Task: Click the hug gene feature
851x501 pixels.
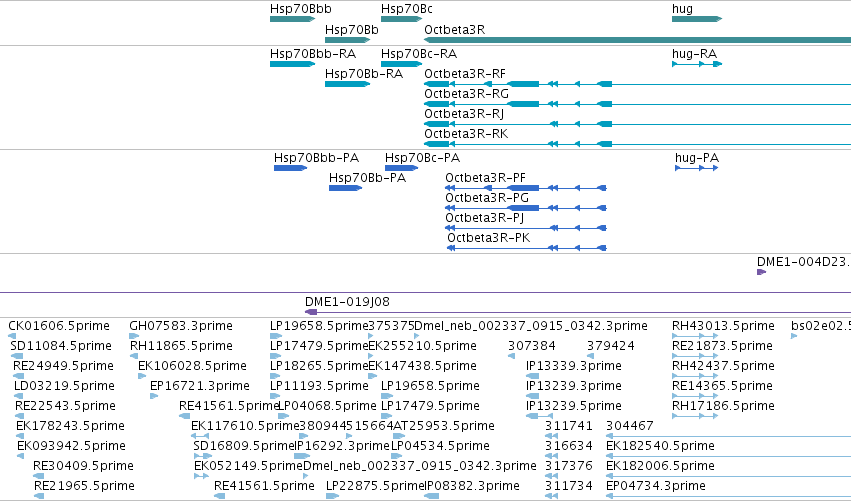Action: click(697, 19)
